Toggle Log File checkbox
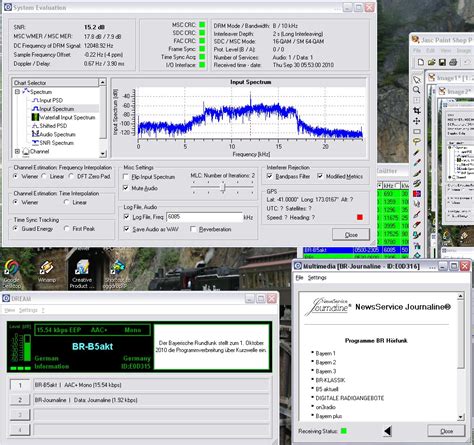This screenshot has height=445, width=474. click(x=127, y=217)
